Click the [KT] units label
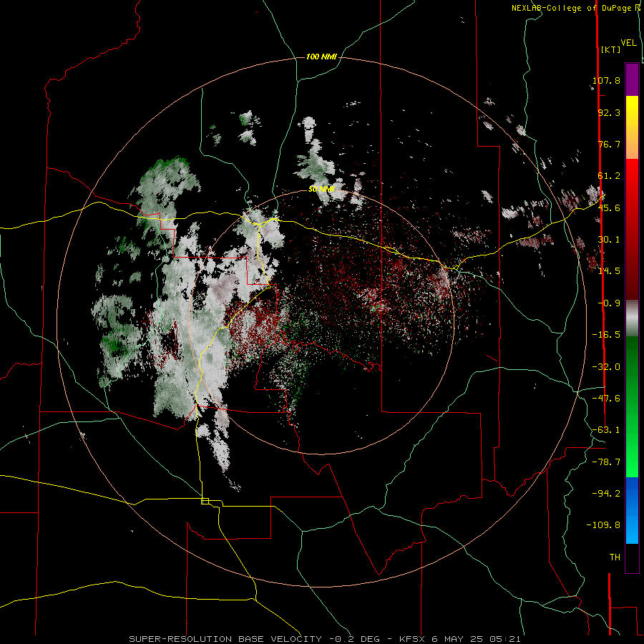Screen dimensions: 644x644 pyautogui.click(x=611, y=49)
